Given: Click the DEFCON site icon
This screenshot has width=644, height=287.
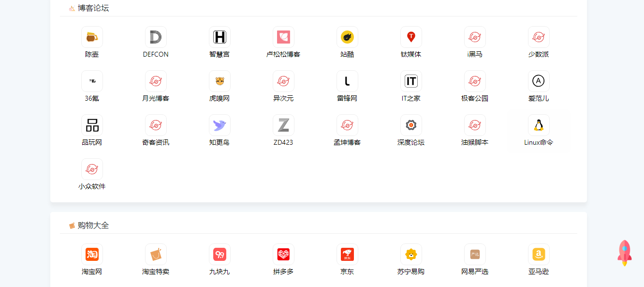Looking at the screenshot, I should tap(156, 37).
